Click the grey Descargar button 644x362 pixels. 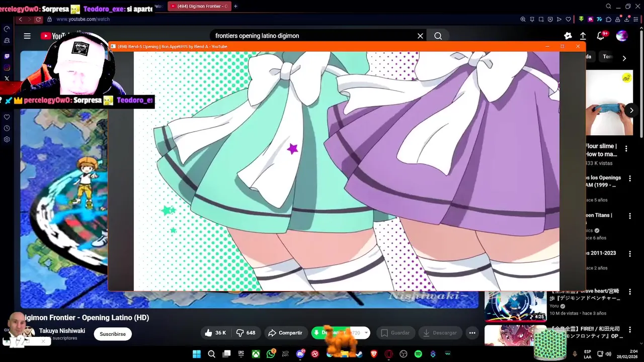click(440, 333)
